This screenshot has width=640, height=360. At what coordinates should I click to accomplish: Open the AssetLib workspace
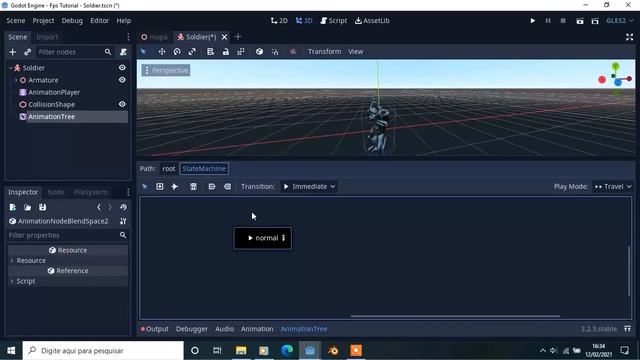tap(372, 20)
